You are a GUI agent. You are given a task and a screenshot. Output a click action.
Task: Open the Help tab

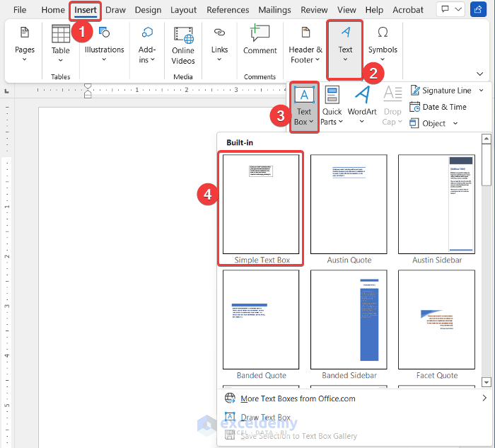point(374,10)
